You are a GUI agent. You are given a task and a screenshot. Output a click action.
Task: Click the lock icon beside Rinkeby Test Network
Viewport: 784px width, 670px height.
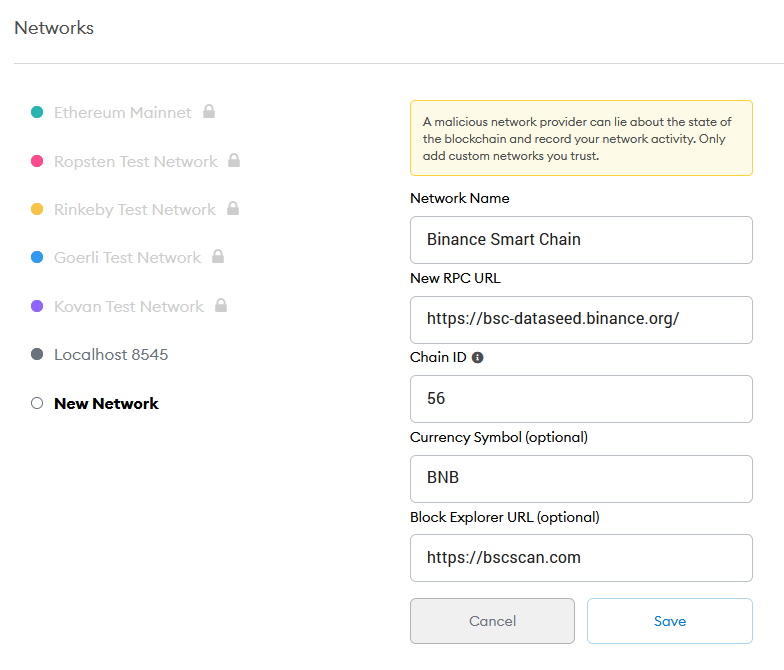click(233, 208)
